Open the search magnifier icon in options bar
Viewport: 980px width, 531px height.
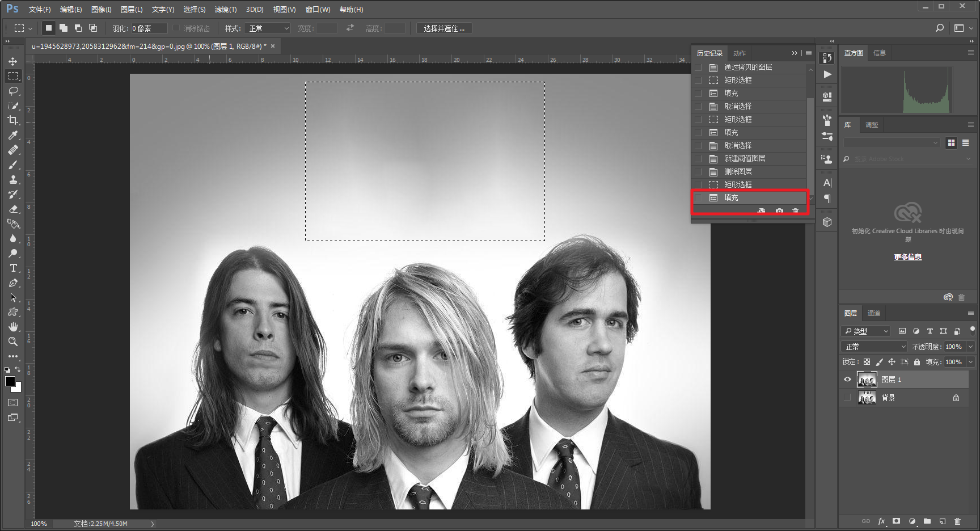(x=940, y=28)
